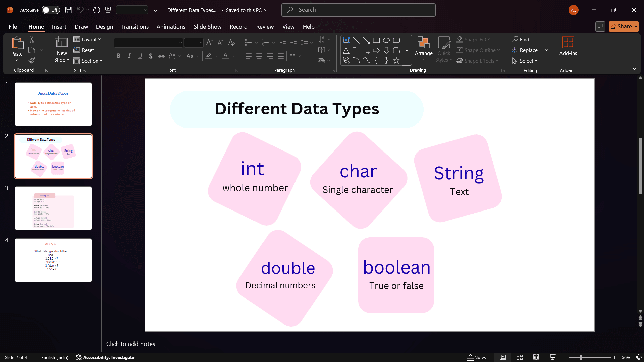644x362 pixels.
Task: Open the font size combo box
Action: click(x=194, y=43)
